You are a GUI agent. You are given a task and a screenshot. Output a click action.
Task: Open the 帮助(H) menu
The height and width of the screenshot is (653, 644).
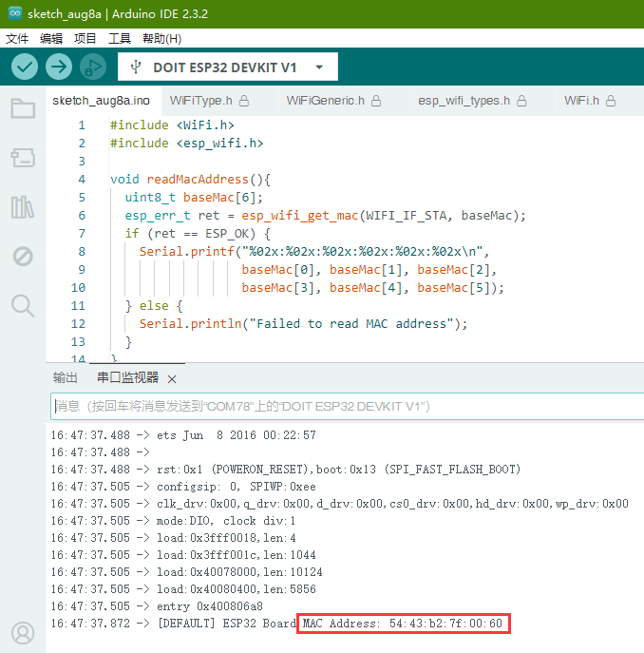[161, 39]
